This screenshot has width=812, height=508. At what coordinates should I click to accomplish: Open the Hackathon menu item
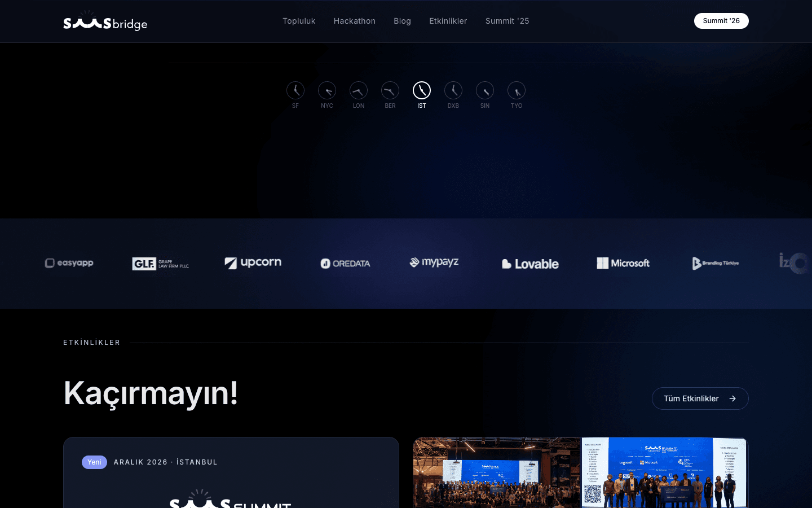(355, 21)
